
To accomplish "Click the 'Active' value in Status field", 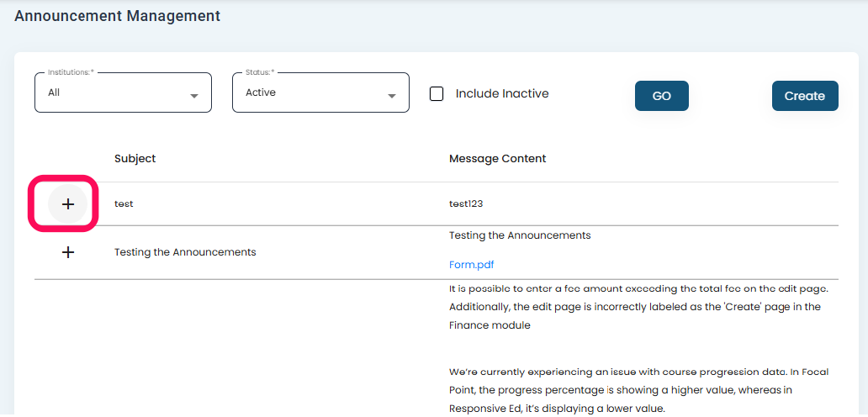I will click(x=261, y=92).
